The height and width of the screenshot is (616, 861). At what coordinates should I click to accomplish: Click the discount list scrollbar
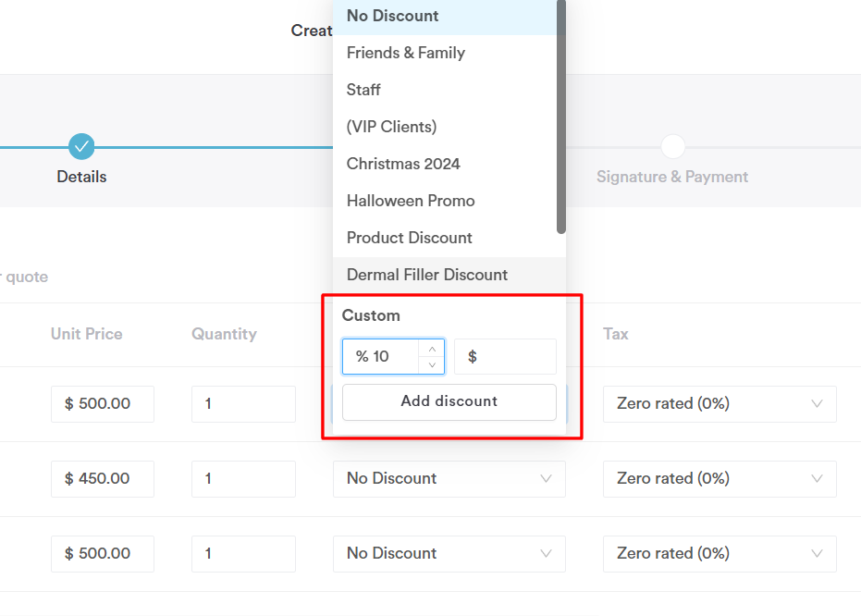click(560, 117)
